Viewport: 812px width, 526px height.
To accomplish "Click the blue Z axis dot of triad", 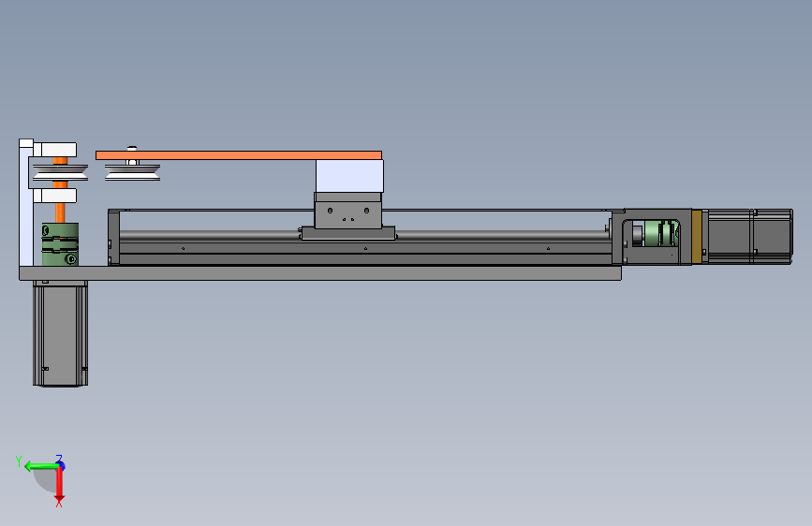I will (62, 464).
